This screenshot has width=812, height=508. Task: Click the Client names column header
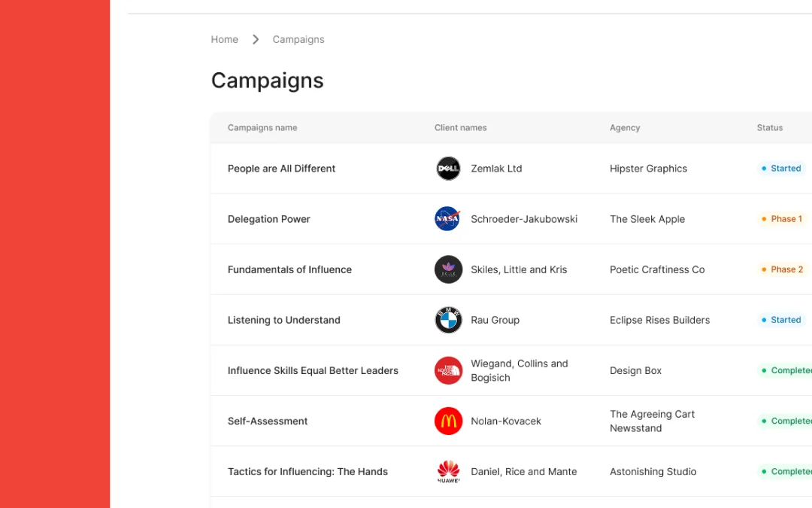pos(460,127)
